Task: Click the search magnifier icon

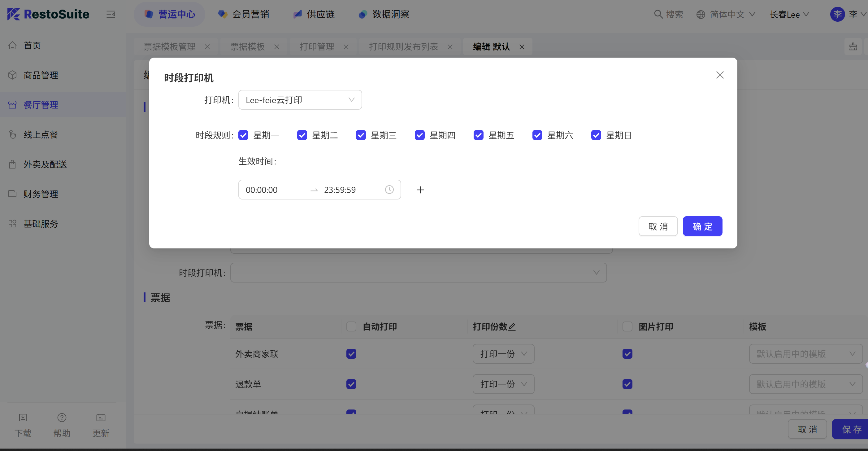Action: tap(658, 14)
